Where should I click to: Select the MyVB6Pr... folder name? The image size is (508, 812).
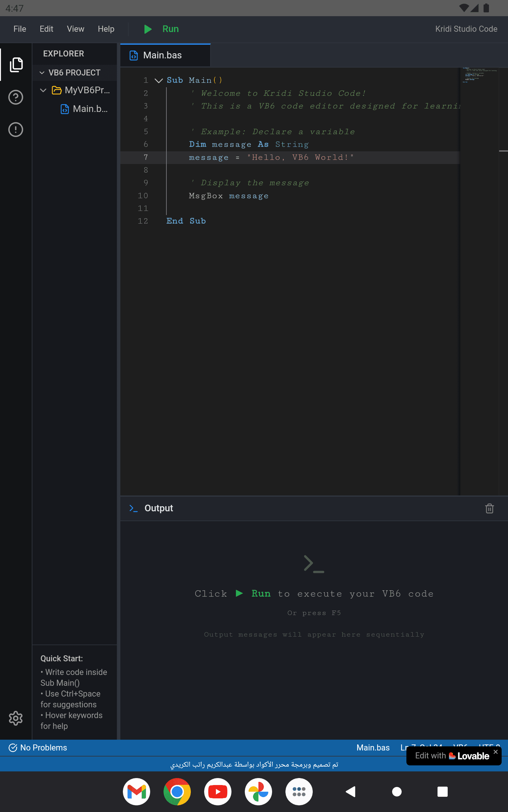pos(87,90)
